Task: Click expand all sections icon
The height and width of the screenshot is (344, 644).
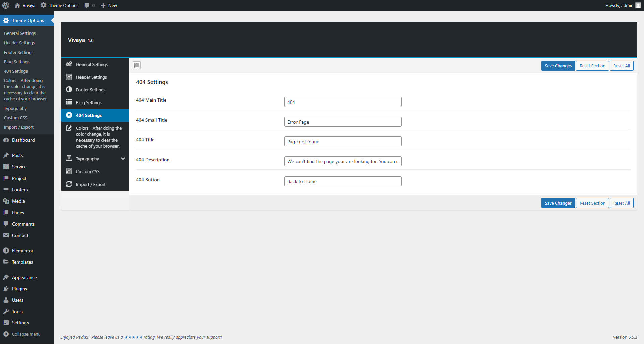Action: tap(137, 65)
